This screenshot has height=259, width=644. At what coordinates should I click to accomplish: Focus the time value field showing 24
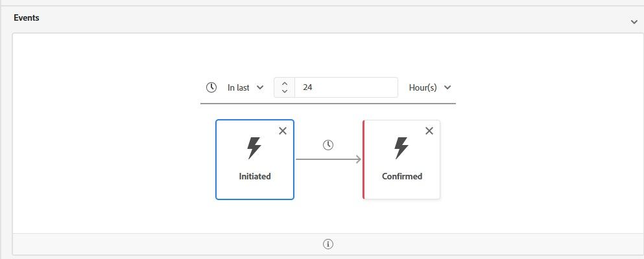[x=346, y=87]
